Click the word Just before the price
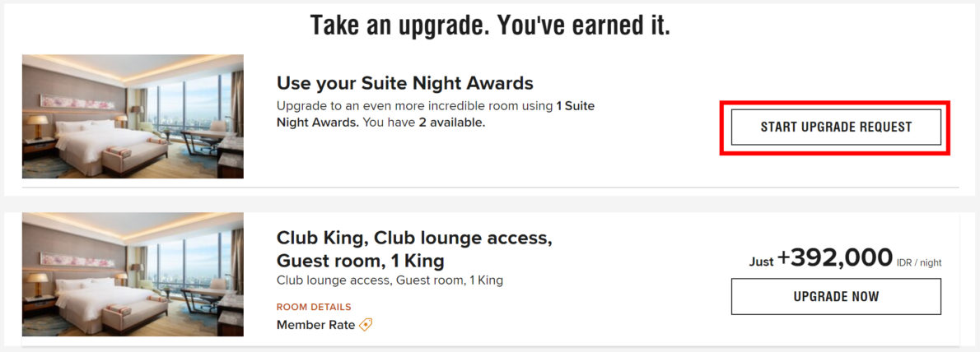 click(761, 262)
